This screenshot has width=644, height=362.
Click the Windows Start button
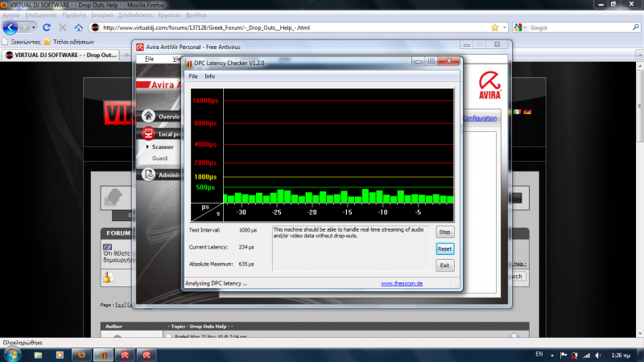coord(12,355)
